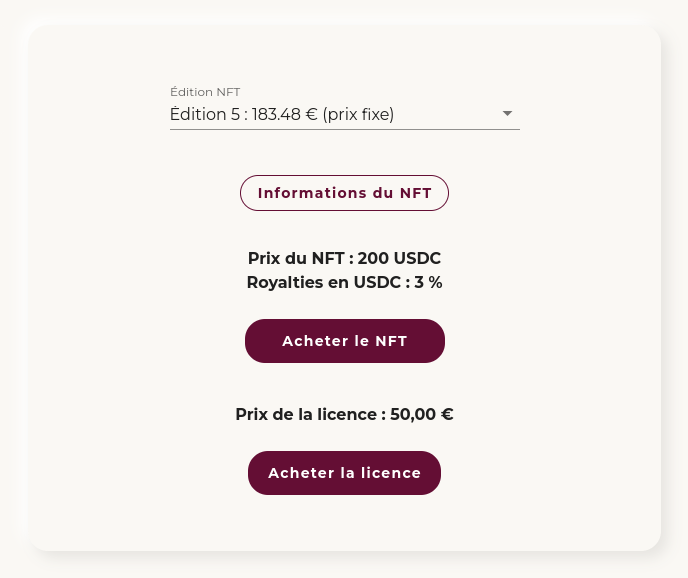Click the "3 %" royalties value
This screenshot has width=688, height=578.
click(x=428, y=282)
